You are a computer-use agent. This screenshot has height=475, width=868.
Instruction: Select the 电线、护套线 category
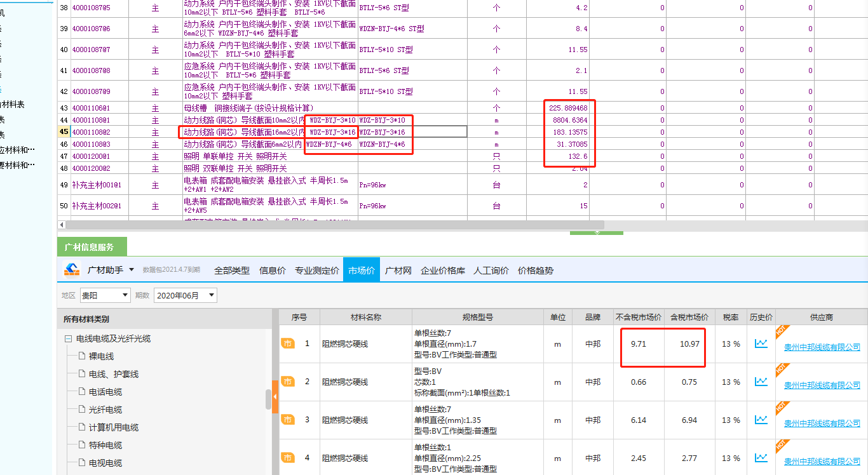click(x=114, y=374)
